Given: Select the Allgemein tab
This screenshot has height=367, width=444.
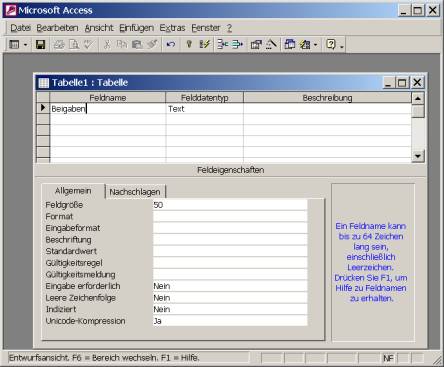Looking at the screenshot, I should coord(73,191).
